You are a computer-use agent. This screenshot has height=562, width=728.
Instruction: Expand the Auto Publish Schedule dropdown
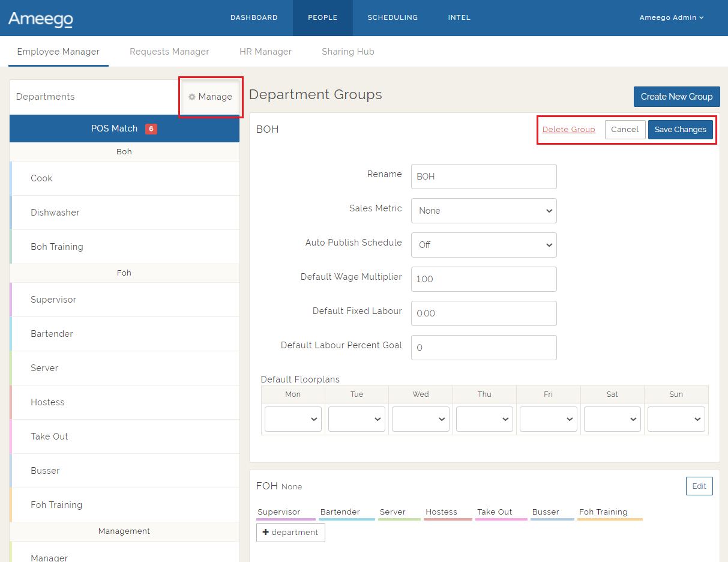click(x=484, y=245)
